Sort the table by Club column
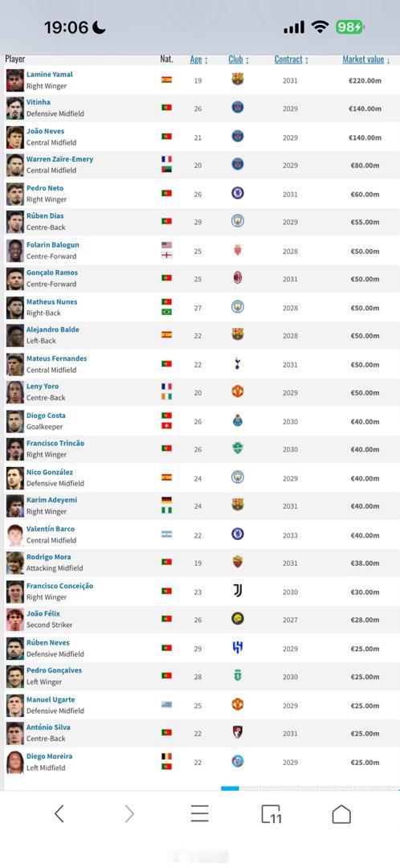Image resolution: width=400 pixels, height=868 pixels. click(x=239, y=59)
